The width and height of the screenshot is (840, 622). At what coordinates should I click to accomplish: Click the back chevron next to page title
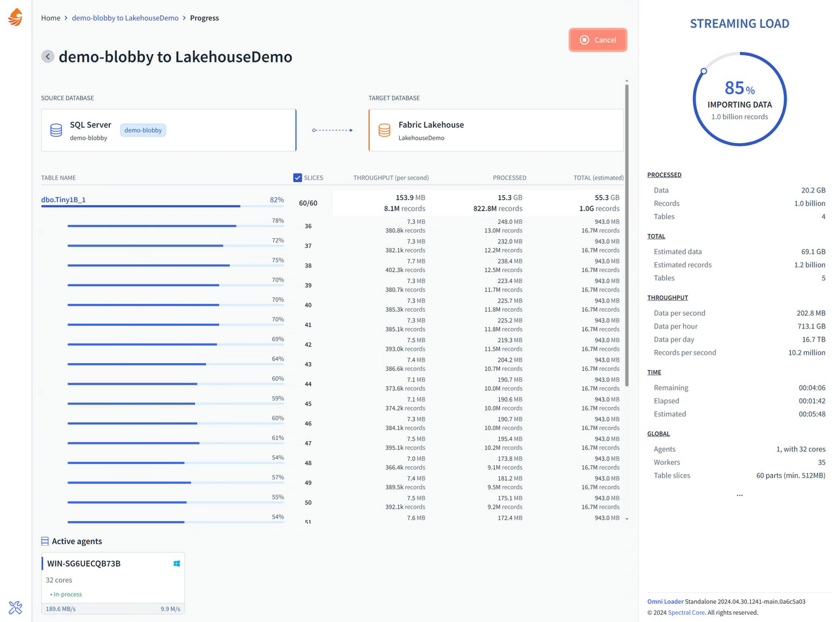(47, 57)
